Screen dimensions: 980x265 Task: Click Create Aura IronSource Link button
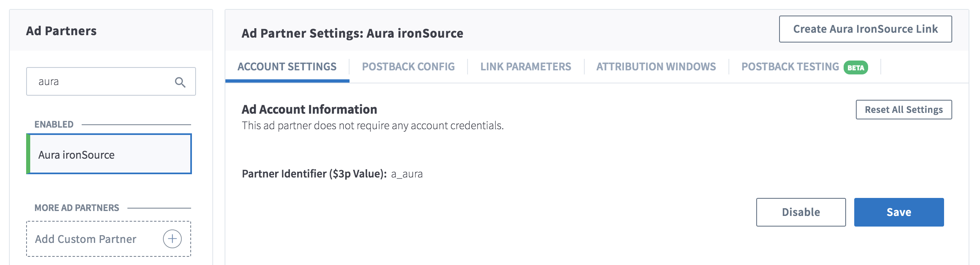[866, 29]
